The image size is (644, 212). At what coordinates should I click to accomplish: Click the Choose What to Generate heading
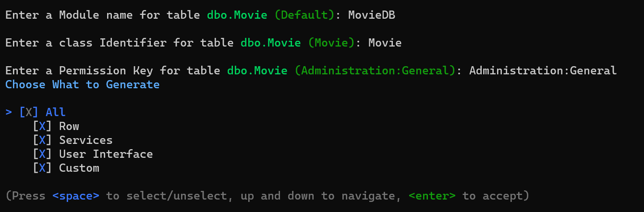83,84
